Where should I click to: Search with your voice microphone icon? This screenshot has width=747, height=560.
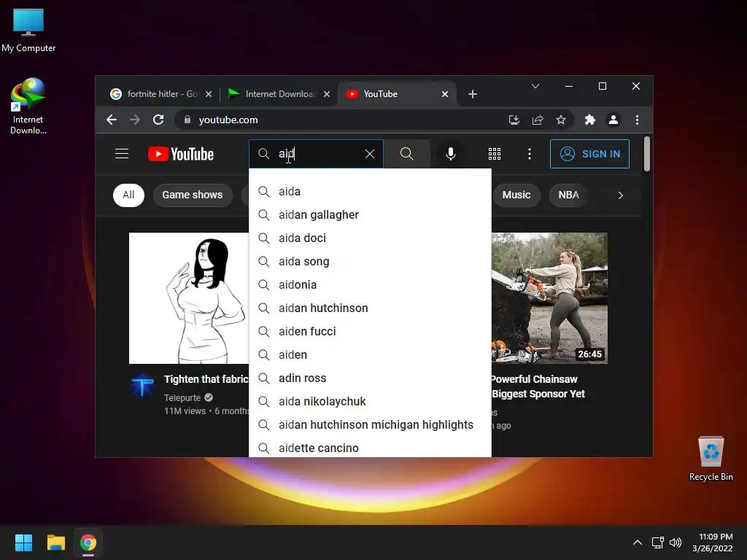(450, 154)
